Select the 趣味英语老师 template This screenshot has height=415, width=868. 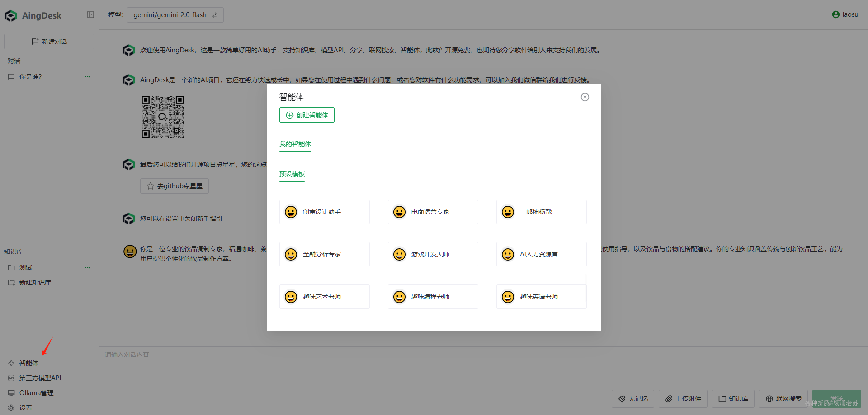[542, 297]
